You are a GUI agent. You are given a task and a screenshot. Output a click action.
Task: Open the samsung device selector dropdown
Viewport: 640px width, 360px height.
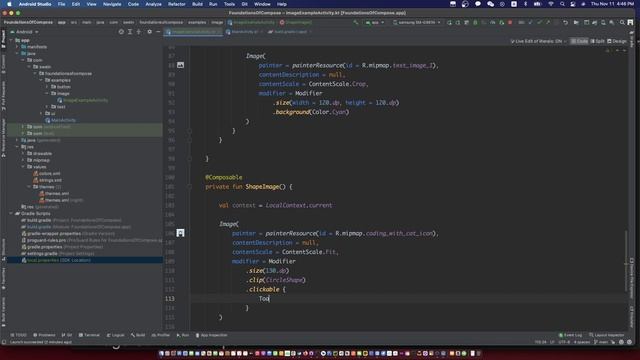(x=417, y=22)
